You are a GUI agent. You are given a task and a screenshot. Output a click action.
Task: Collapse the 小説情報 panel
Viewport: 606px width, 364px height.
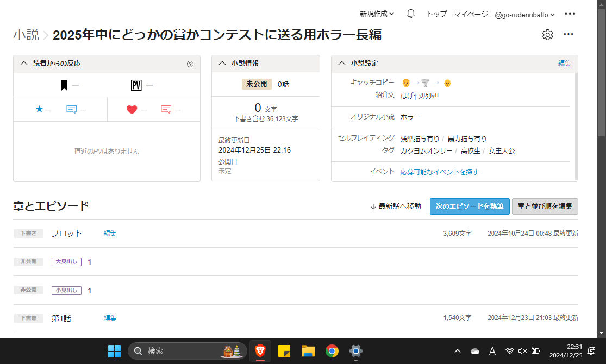(x=222, y=64)
